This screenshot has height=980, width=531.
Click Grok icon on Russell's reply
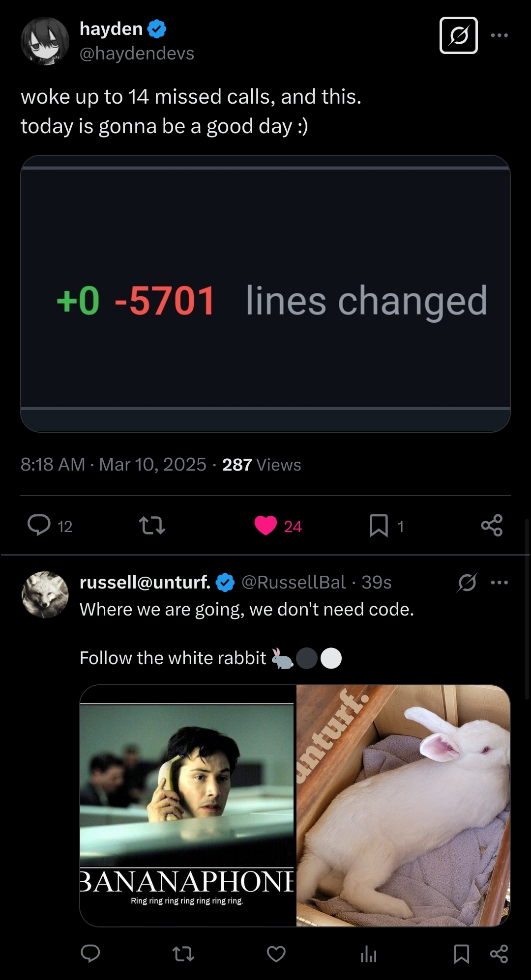pos(467,583)
